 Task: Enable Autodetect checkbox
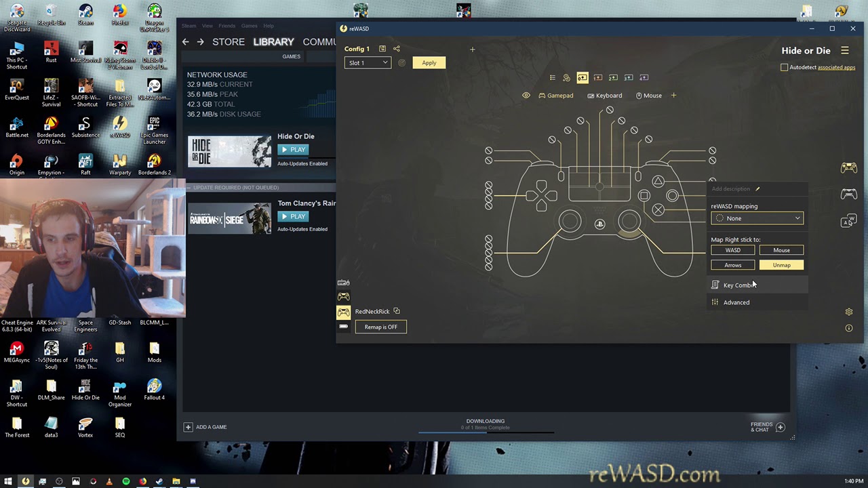click(x=785, y=67)
